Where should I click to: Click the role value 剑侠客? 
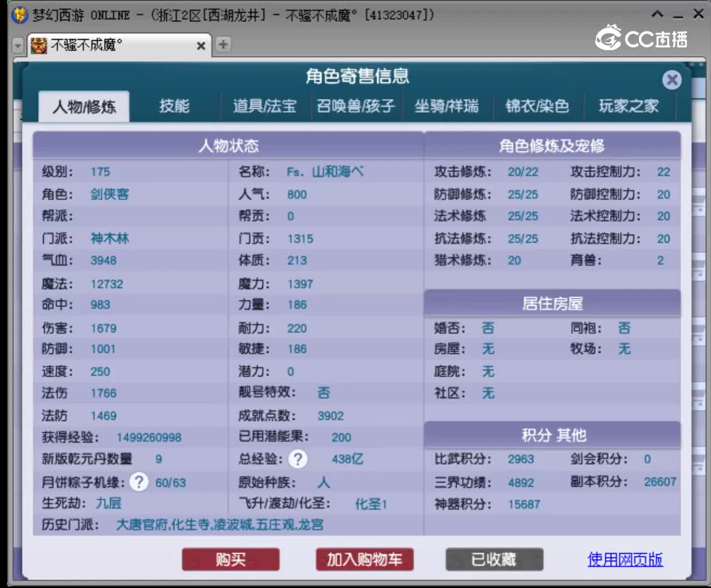pos(109,194)
